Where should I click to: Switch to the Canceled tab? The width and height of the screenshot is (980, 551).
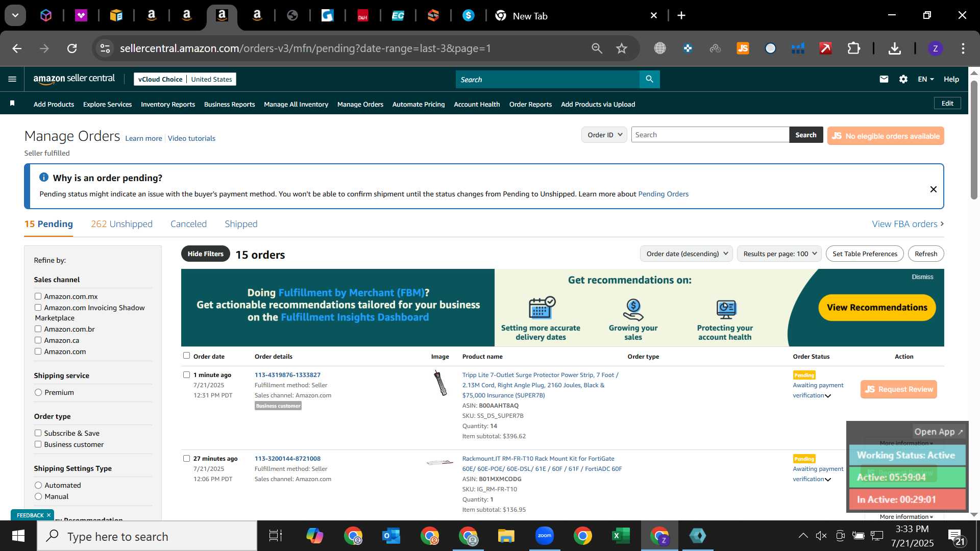click(188, 224)
